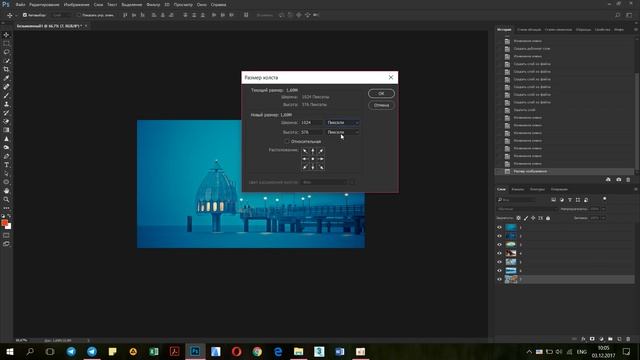The width and height of the screenshot is (640, 360).
Task: Open the layer fill dropdown arrow
Action: 603,218
